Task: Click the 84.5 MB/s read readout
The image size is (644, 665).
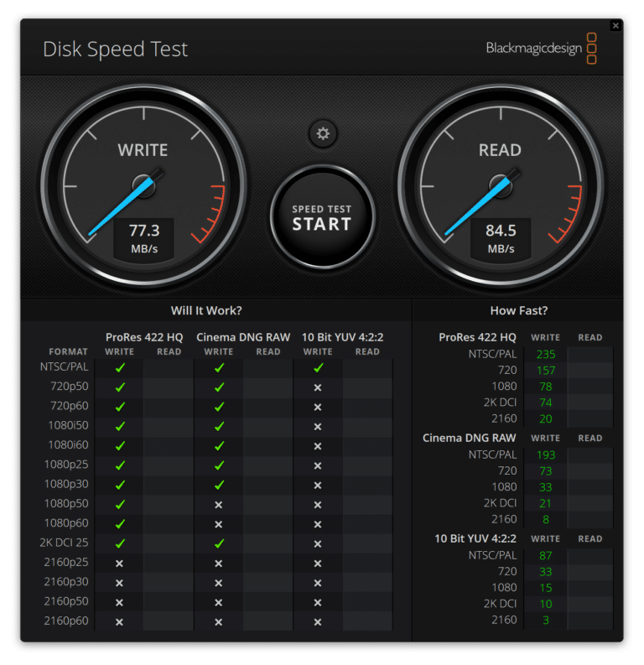Action: point(501,239)
